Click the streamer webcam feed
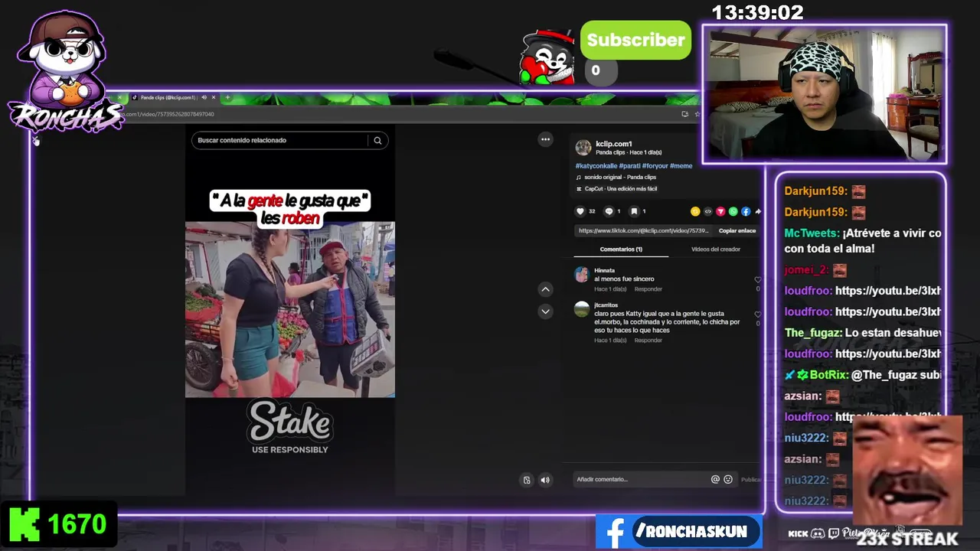Viewport: 980px width, 551px height. (x=825, y=94)
